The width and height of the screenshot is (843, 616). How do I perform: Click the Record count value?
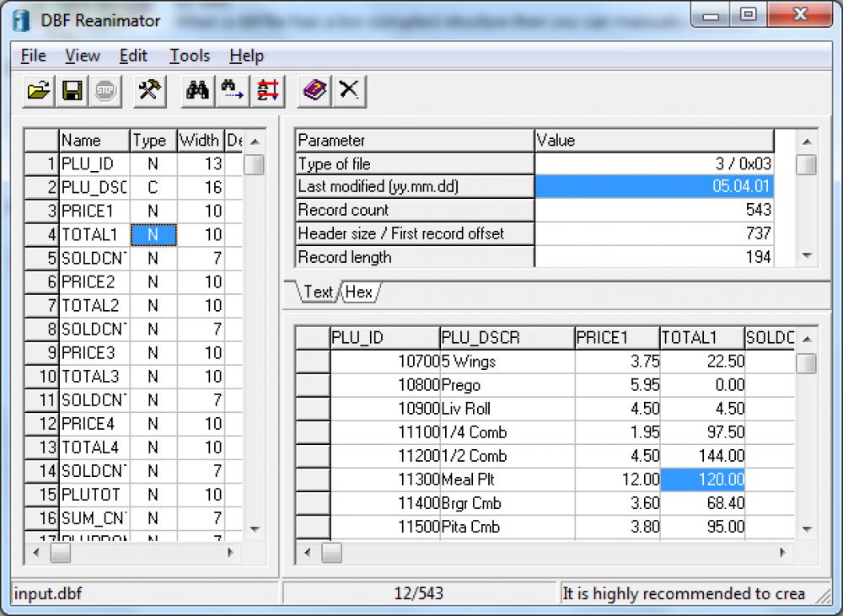(x=654, y=210)
